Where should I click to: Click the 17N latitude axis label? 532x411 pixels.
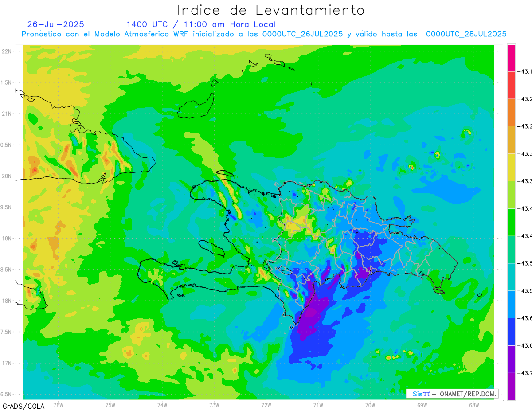(7, 363)
